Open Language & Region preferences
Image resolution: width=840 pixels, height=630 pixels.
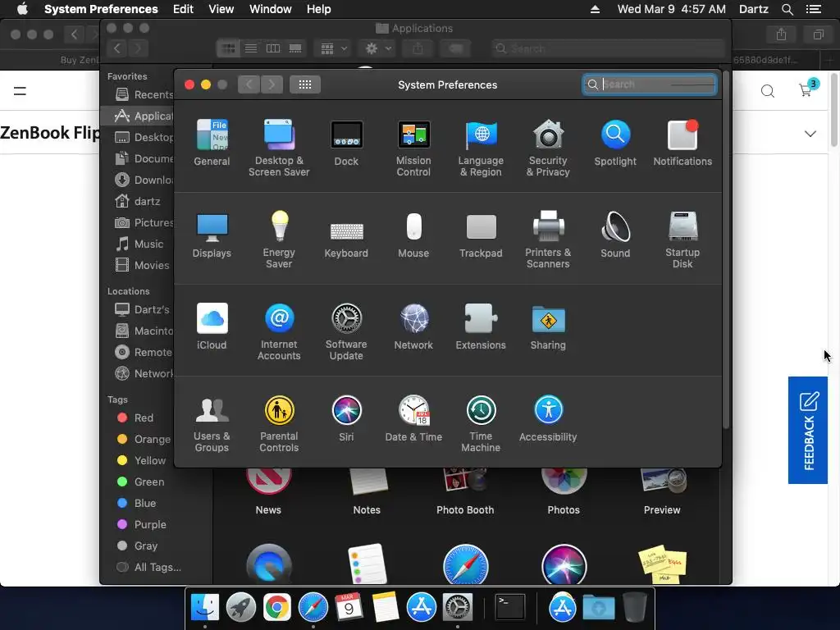click(x=481, y=148)
